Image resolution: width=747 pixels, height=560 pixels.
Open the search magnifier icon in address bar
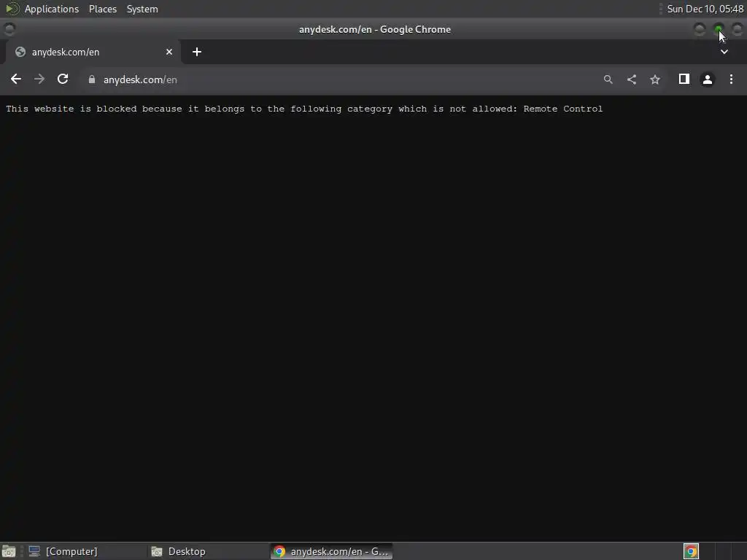(x=608, y=79)
